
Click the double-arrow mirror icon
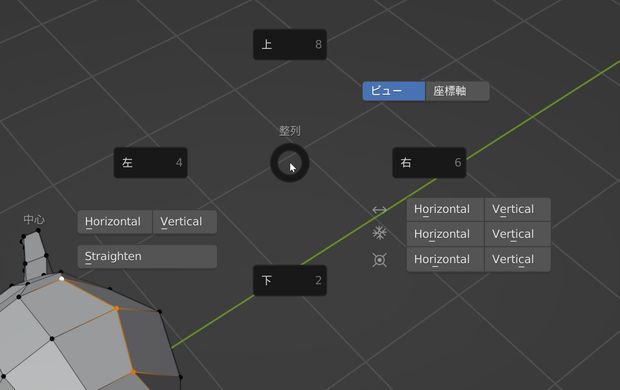coord(380,210)
